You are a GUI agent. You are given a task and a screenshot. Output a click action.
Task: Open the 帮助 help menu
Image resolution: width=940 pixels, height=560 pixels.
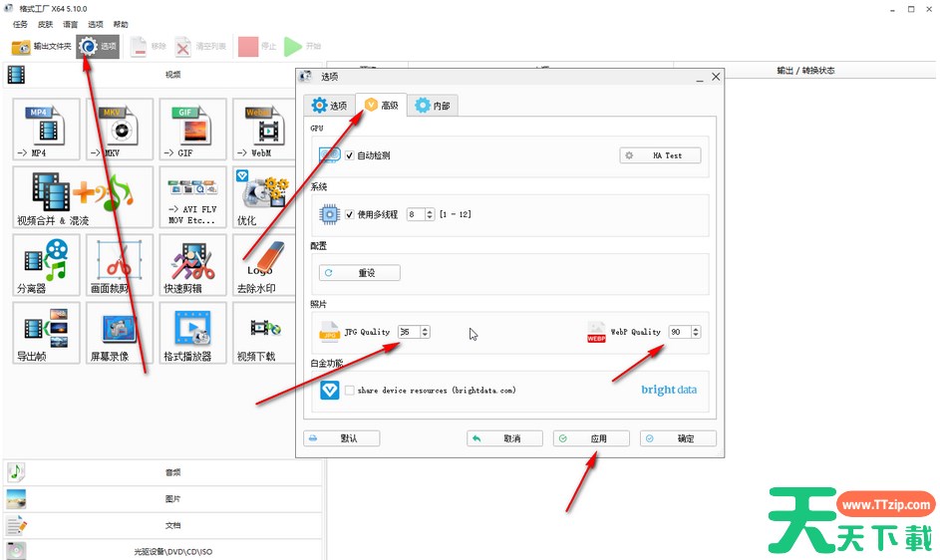tap(121, 25)
